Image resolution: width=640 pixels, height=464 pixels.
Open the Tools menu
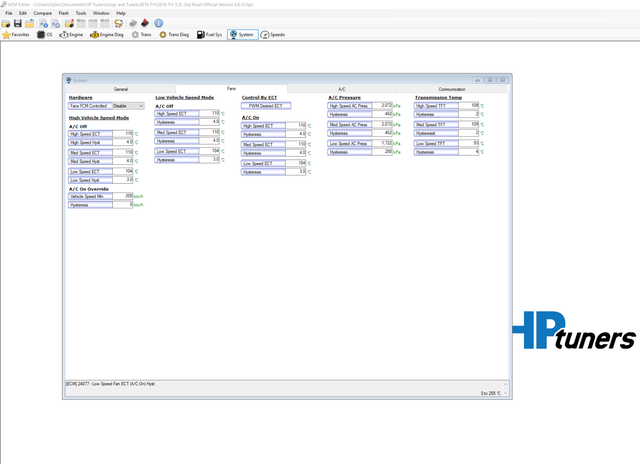click(81, 13)
